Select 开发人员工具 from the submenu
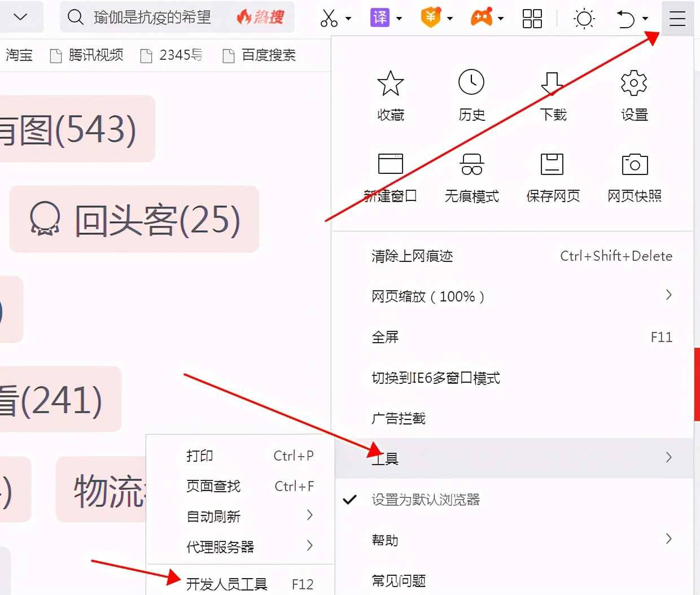The width and height of the screenshot is (700, 595). (x=227, y=585)
